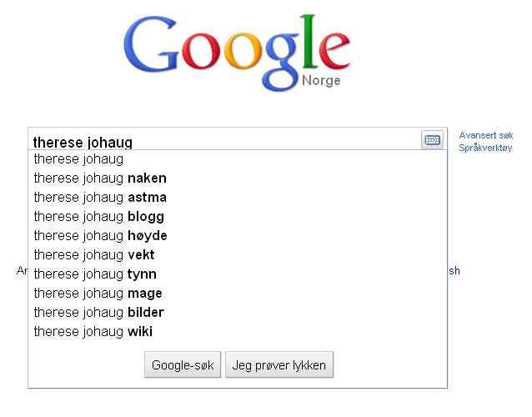Open the 'Avansert søk' link

coord(486,135)
